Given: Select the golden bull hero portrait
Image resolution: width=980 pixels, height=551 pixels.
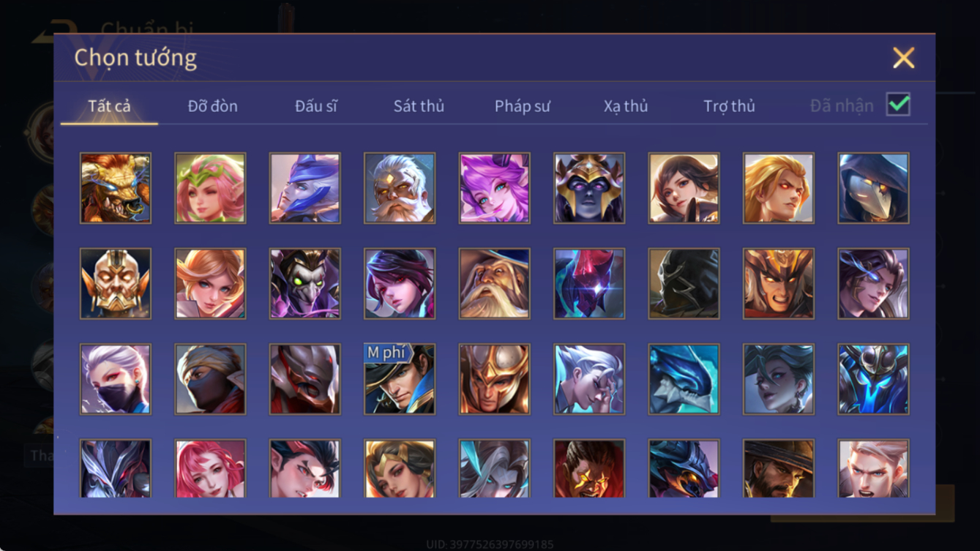Looking at the screenshot, I should tap(116, 188).
